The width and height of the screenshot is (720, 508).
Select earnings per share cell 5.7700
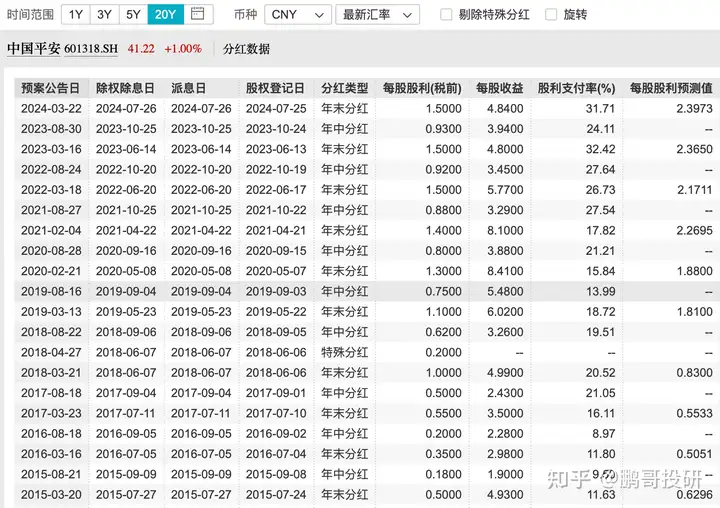point(505,190)
